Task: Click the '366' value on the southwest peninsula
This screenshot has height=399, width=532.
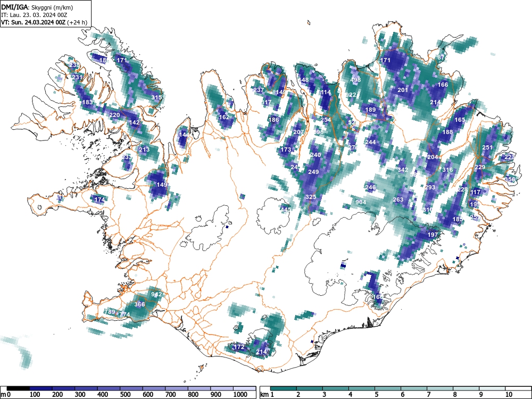Action: click(139, 304)
